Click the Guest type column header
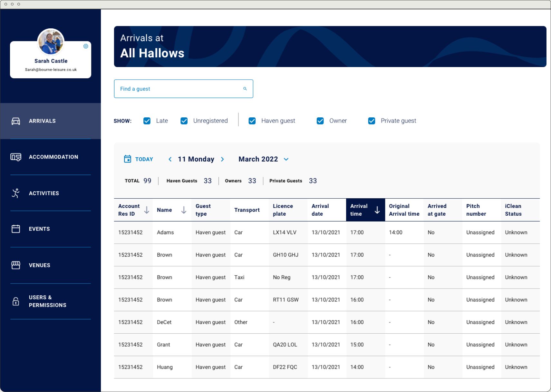Screen dimensions: 551x392 [211, 210]
